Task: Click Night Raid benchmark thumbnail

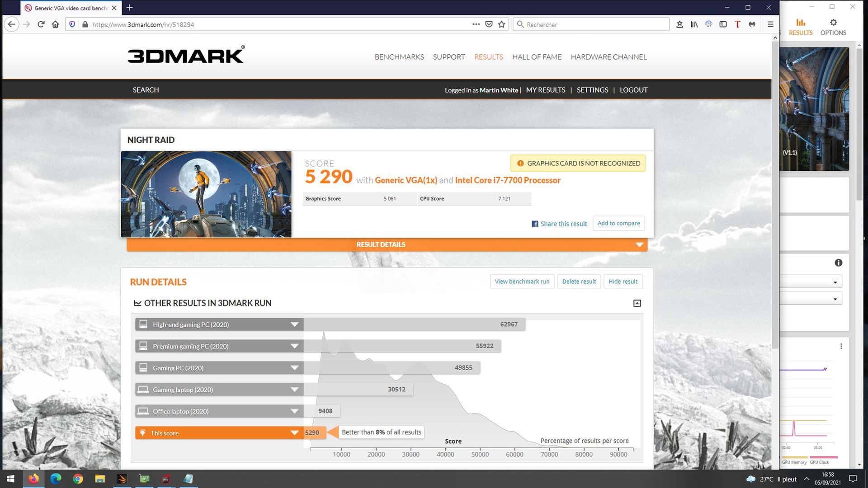Action: 206,194
